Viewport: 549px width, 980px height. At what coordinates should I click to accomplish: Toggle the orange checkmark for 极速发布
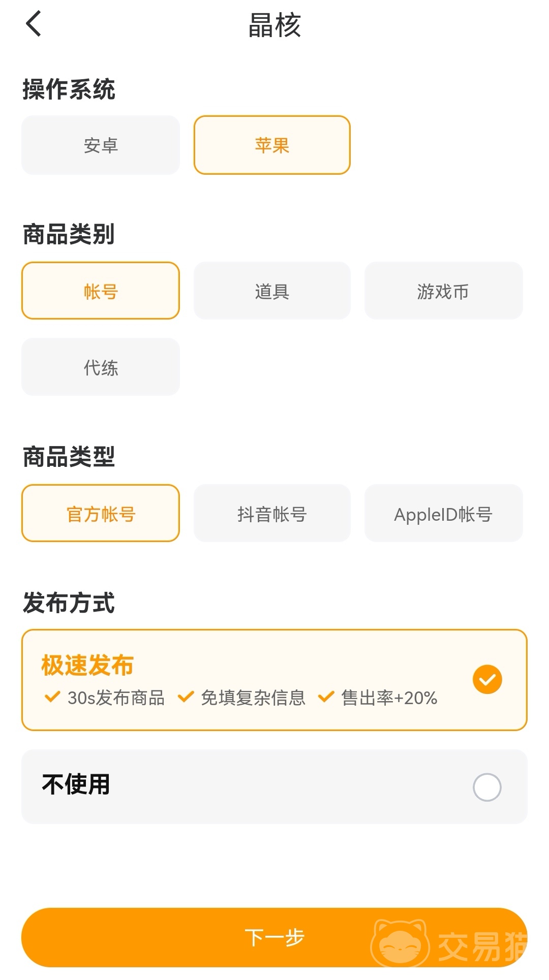tap(487, 679)
